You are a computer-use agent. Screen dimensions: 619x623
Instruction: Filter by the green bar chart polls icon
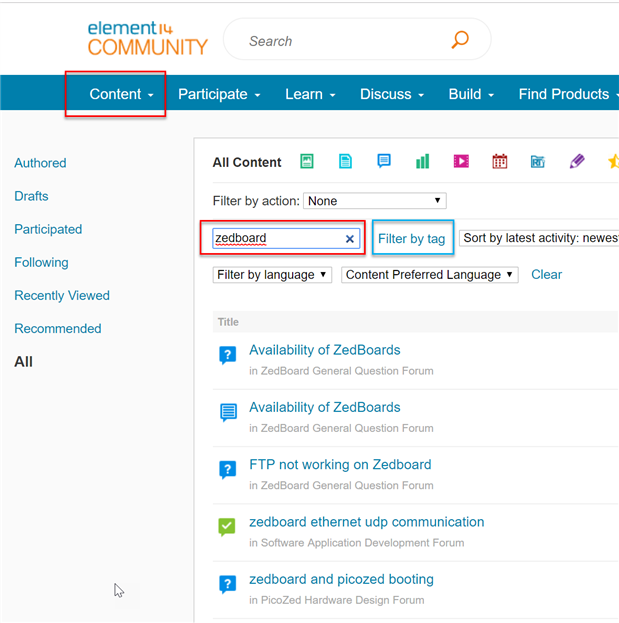click(422, 161)
